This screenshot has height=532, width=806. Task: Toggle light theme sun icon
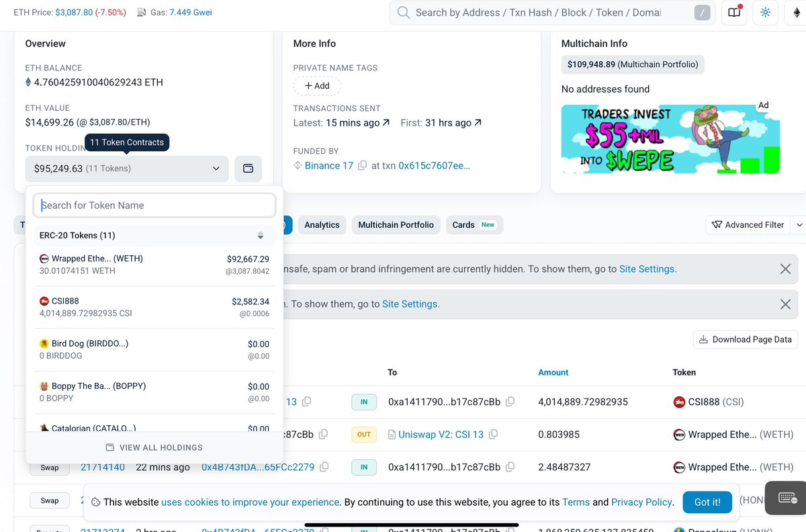click(765, 12)
